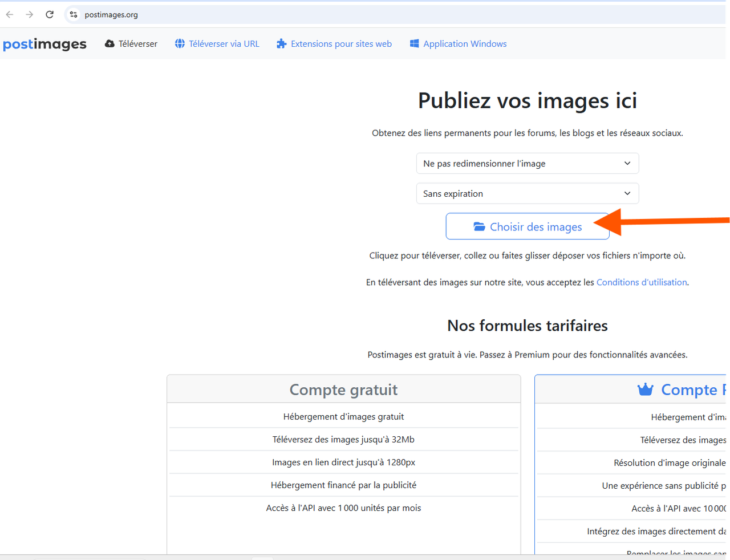Click the folder icon in Choisir des images
The image size is (730, 560).
(x=479, y=227)
